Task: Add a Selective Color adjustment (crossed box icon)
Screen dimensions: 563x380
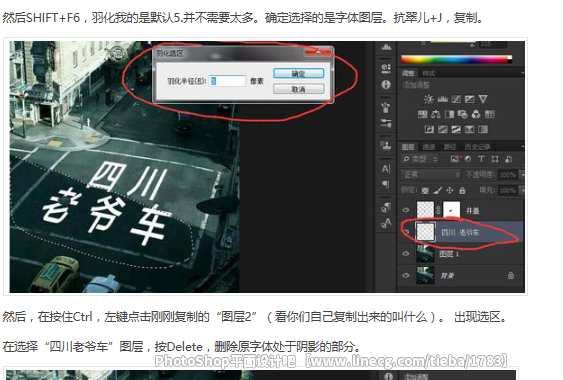Action: point(469,129)
